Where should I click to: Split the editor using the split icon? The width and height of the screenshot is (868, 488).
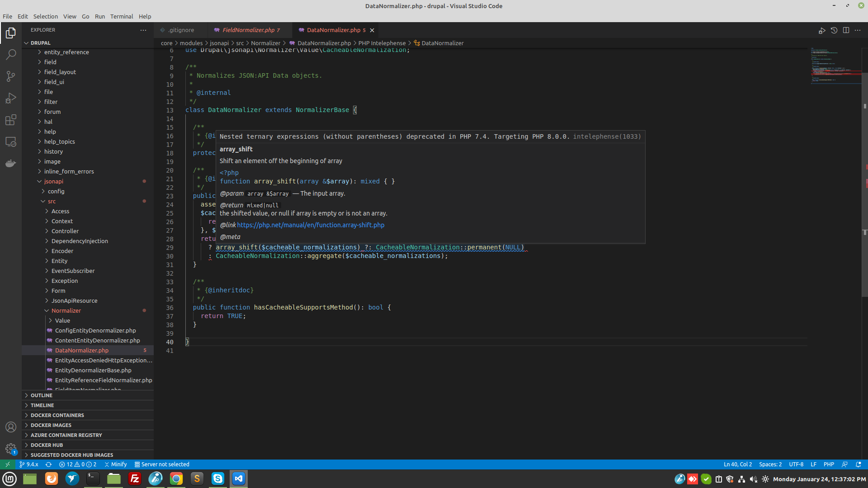point(846,30)
